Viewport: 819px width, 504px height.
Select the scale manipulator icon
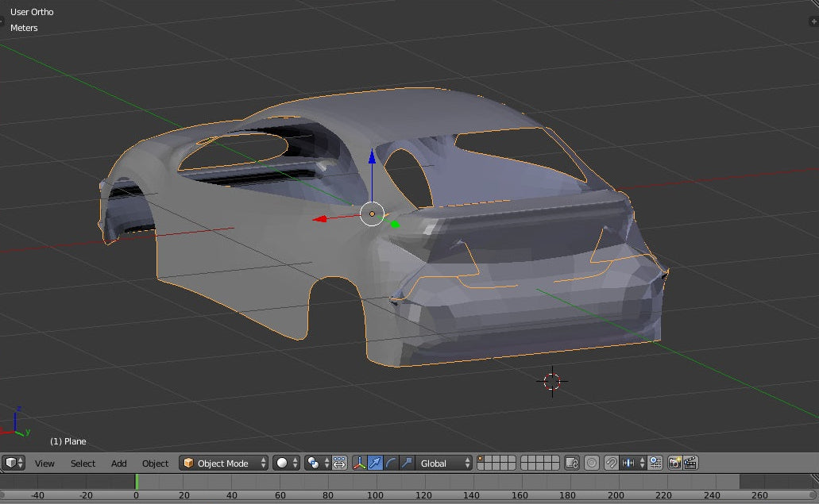click(x=407, y=463)
